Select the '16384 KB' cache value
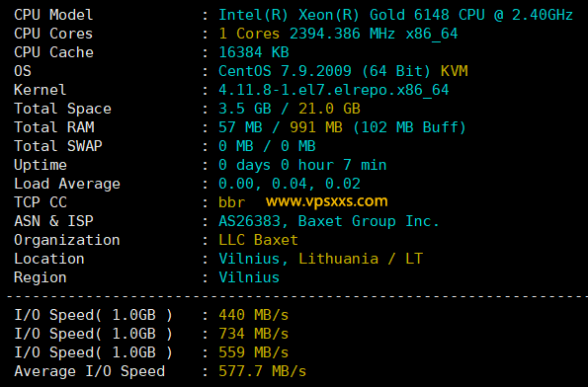 point(254,52)
